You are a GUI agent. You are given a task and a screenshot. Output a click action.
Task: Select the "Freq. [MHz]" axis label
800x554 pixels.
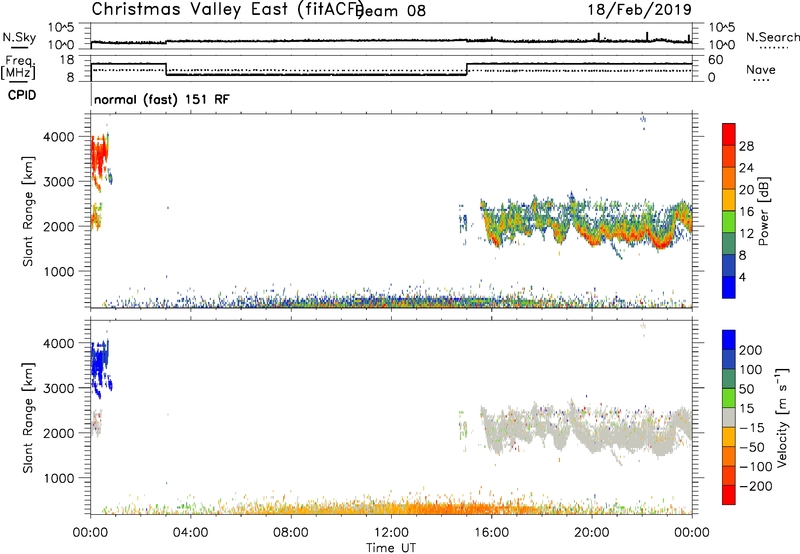19,67
